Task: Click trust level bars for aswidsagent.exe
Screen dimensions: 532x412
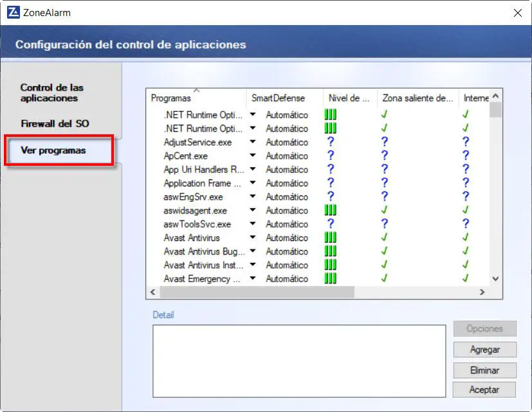Action: 330,210
